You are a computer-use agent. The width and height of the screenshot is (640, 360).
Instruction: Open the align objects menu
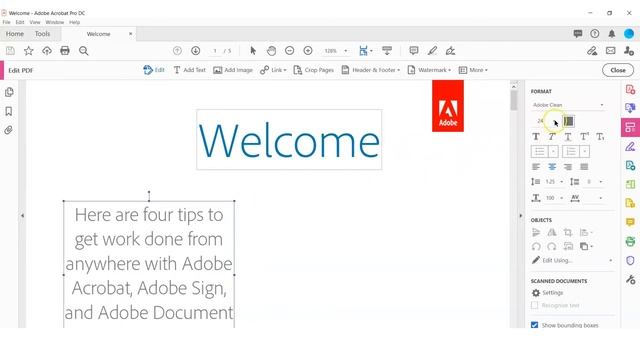[x=586, y=232]
